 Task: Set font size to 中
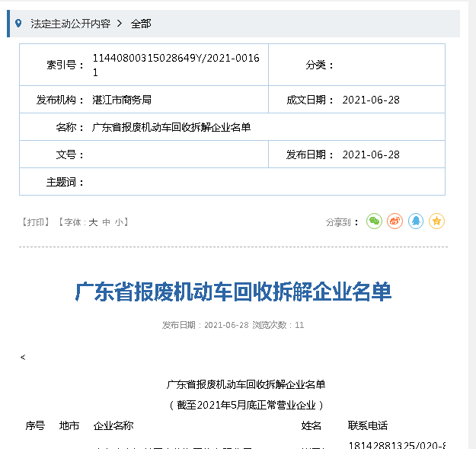pos(107,222)
